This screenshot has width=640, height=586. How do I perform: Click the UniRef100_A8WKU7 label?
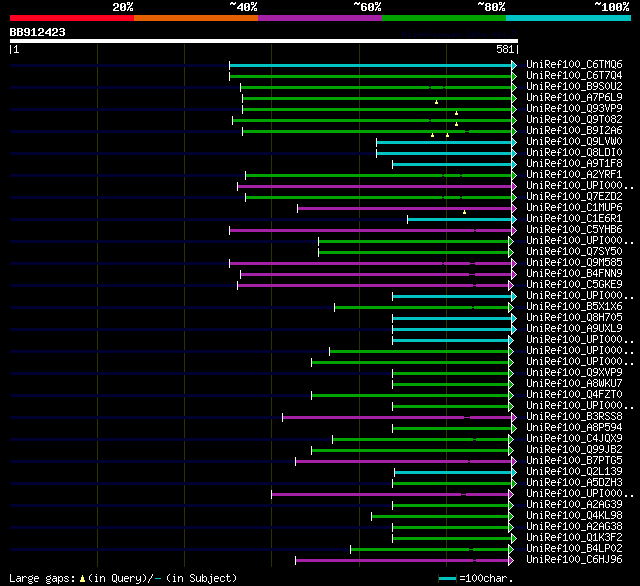pyautogui.click(x=574, y=384)
